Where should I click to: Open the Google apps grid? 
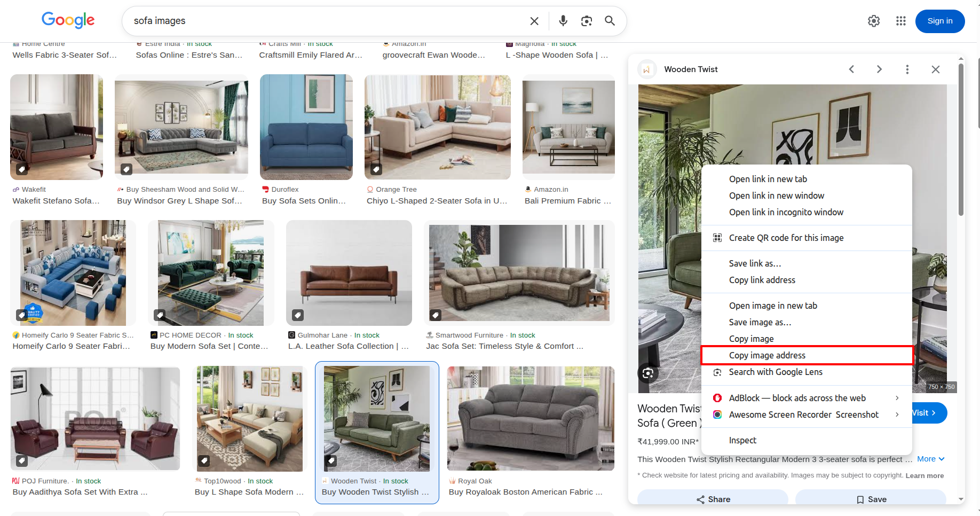pyautogui.click(x=901, y=21)
